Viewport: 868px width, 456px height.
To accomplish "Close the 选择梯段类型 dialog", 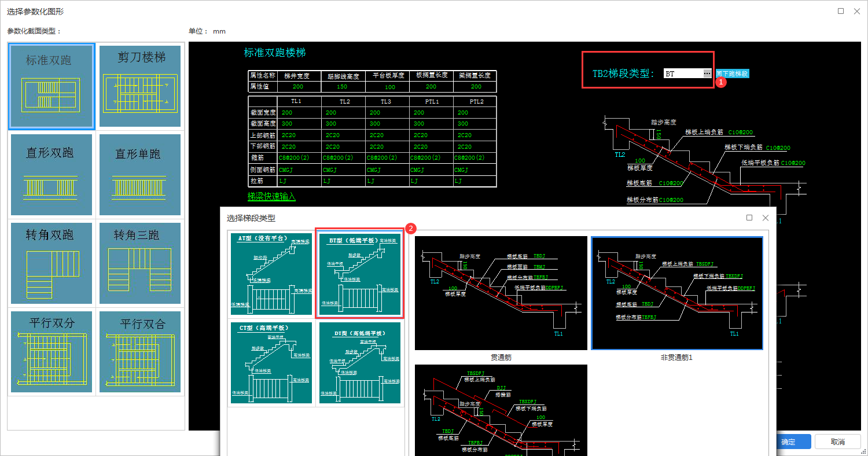I will point(765,218).
